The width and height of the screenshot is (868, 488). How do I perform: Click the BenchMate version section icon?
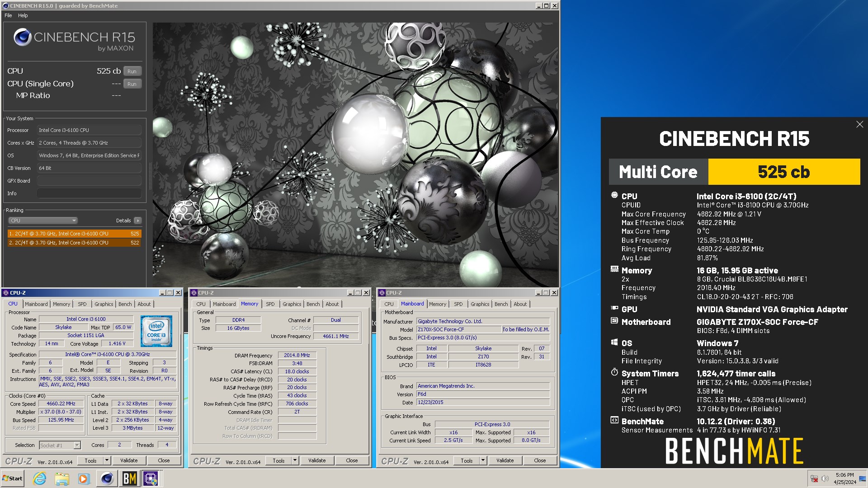[614, 420]
